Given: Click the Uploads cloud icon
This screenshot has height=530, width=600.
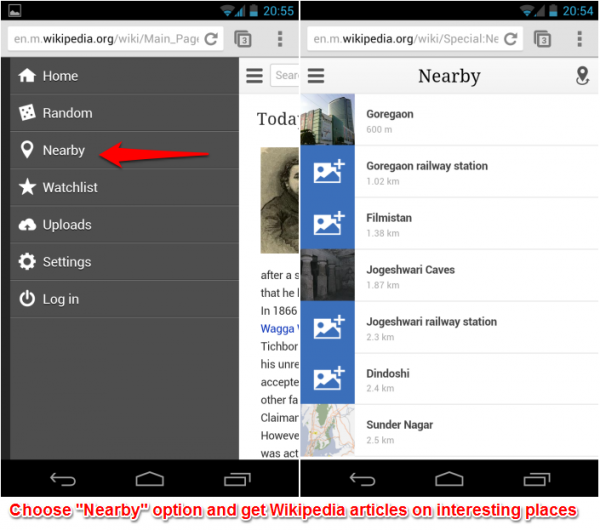Looking at the screenshot, I should (x=27, y=225).
